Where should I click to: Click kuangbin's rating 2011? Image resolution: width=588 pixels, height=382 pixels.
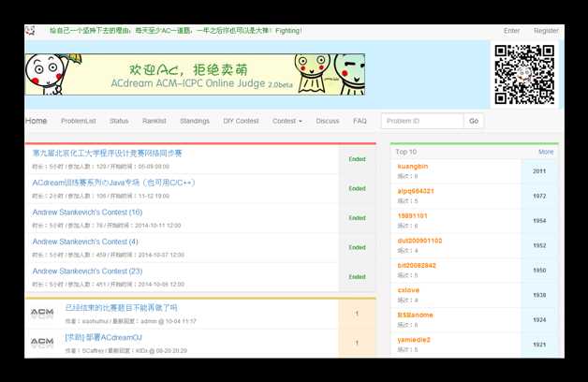click(539, 171)
